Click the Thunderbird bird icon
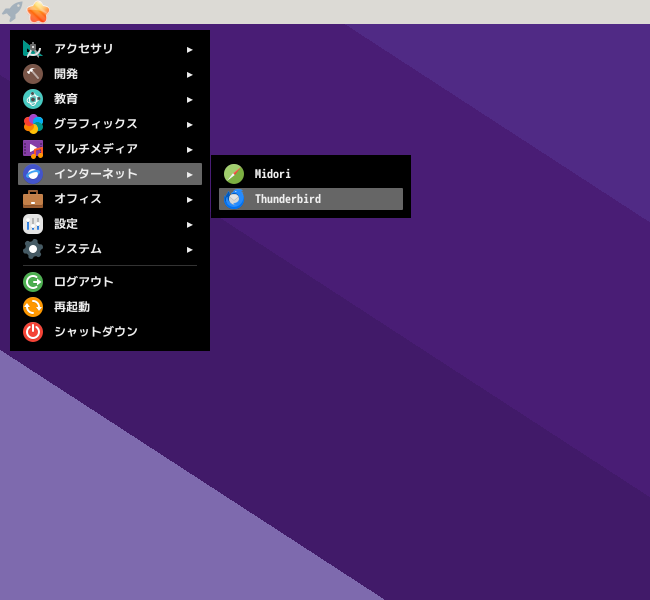The height and width of the screenshot is (600, 650). coord(234,199)
